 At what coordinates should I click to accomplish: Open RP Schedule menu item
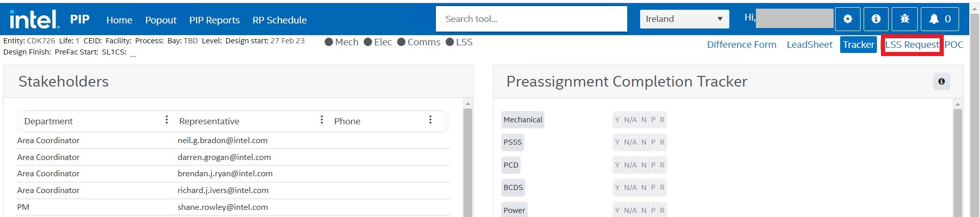280,20
